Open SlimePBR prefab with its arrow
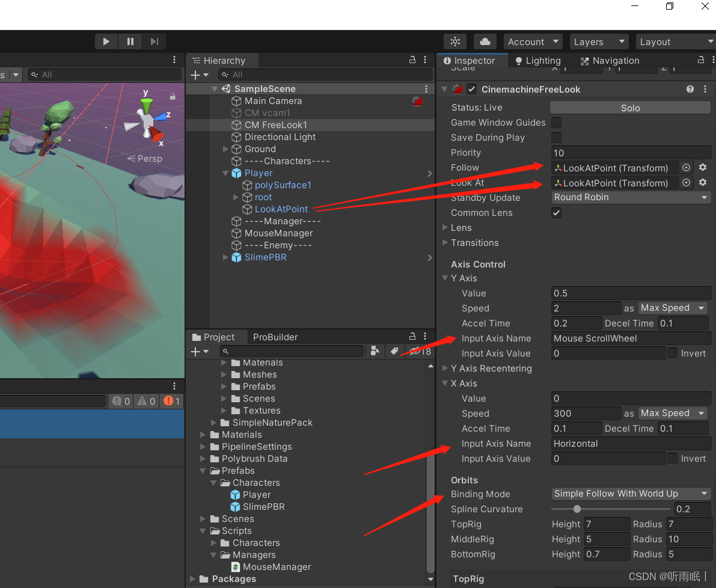 click(429, 257)
